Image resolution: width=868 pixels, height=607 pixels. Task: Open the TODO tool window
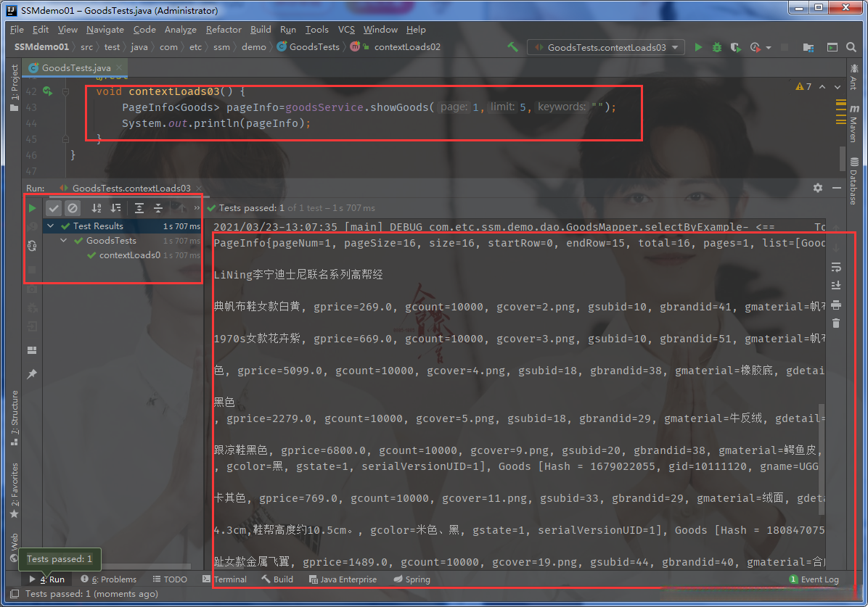point(170,579)
